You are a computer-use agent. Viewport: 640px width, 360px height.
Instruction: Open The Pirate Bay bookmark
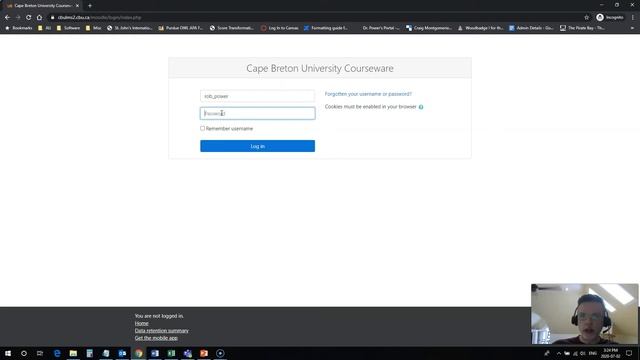click(x=582, y=28)
